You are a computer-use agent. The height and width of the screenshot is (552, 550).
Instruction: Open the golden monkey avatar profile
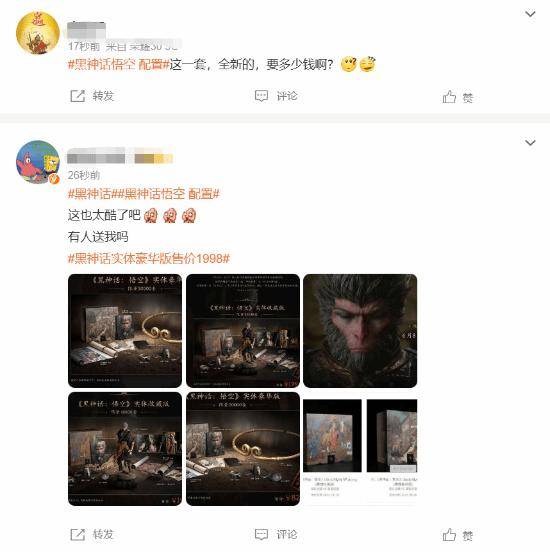point(38,32)
